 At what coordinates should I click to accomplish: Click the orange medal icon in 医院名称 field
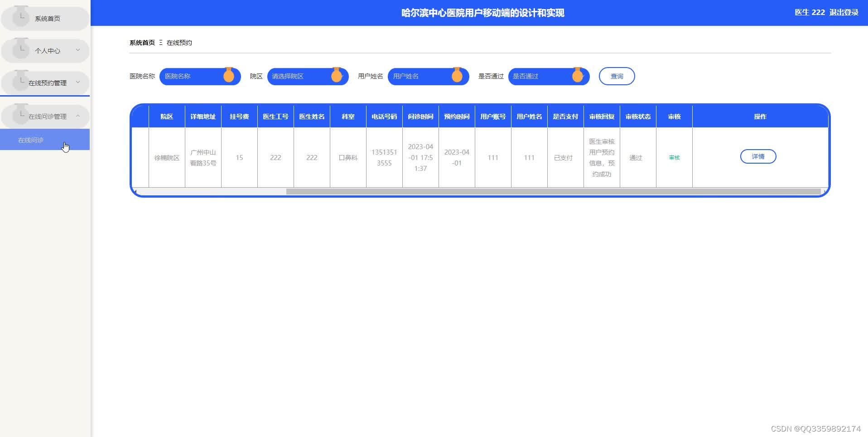pos(229,75)
